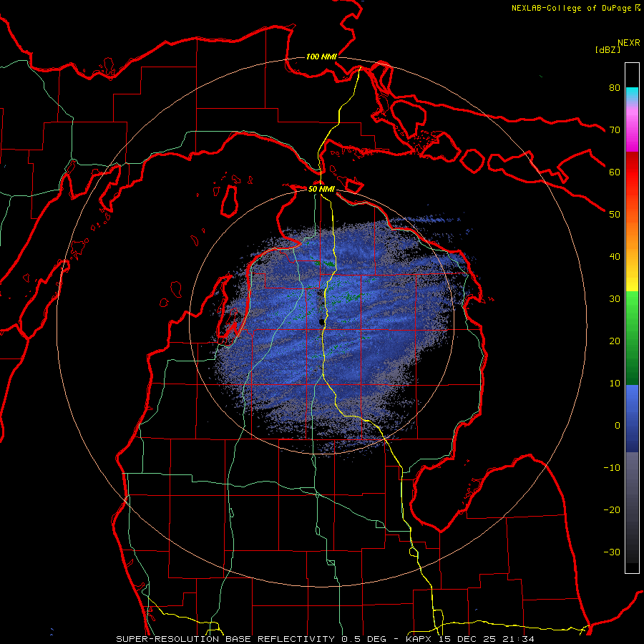The width and height of the screenshot is (644, 644).
Task: Click the 70 value on the dBZ scale
Action: [615, 130]
